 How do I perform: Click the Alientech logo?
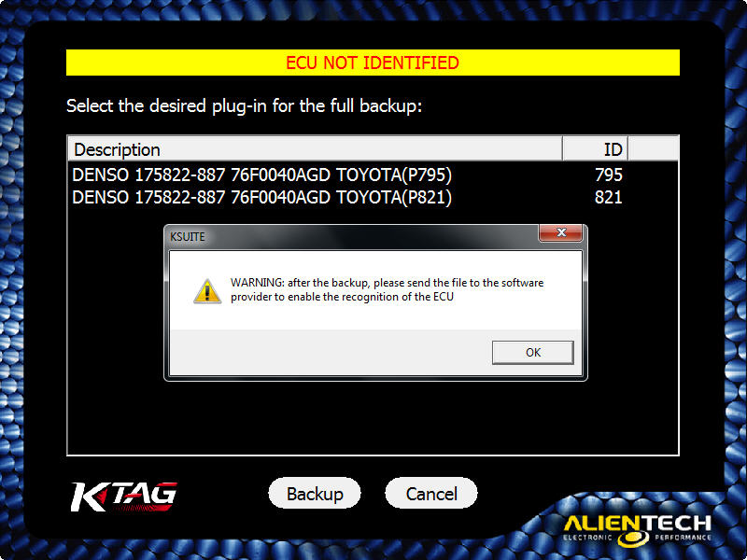click(x=637, y=529)
